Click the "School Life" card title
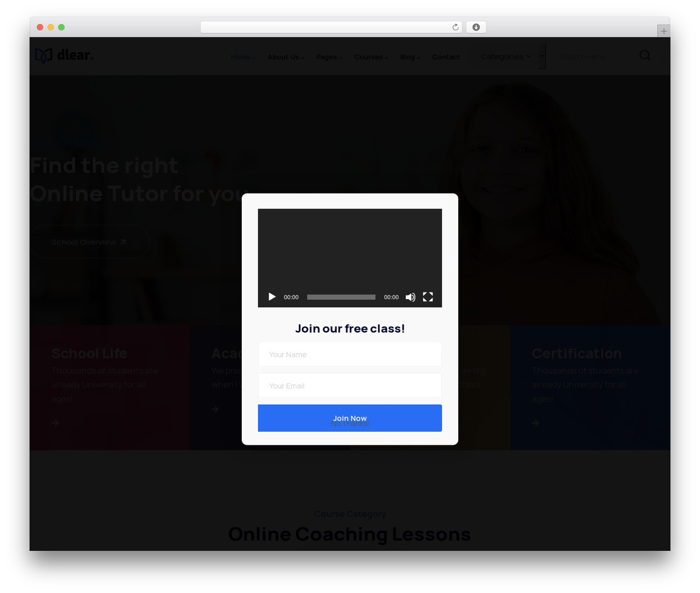Viewport: 700px width, 593px height. click(x=89, y=353)
